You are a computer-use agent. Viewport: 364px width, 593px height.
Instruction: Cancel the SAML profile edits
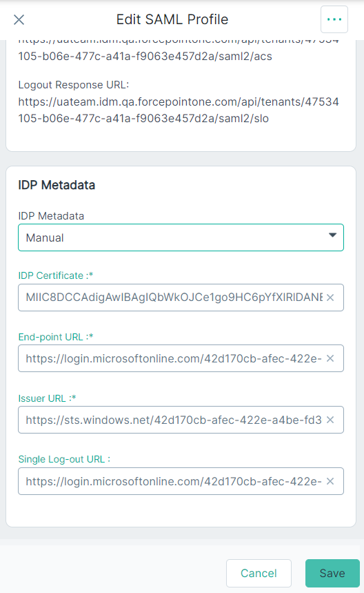click(259, 574)
